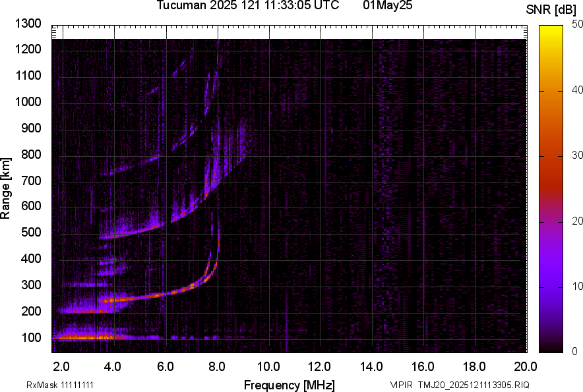583x392 pixels.
Task: Click the 'RxMask 11111111' footer text
Action: pyautogui.click(x=60, y=385)
